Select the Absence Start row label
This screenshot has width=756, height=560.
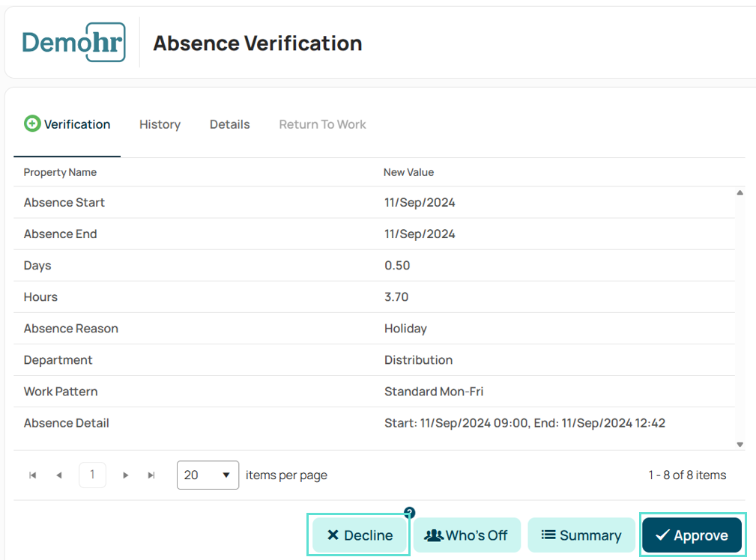tap(64, 202)
